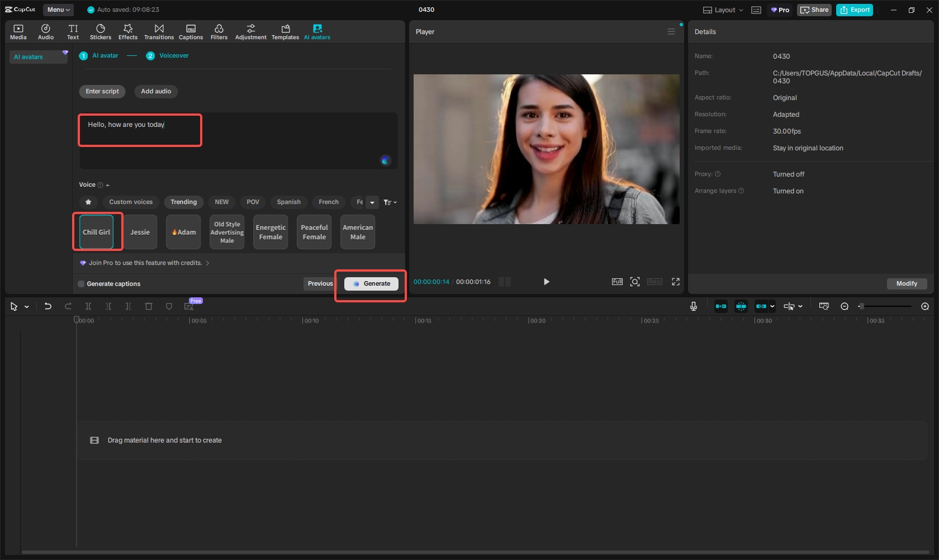Click the zoom-in timeline icon
This screenshot has height=560, width=939.
tap(924, 306)
